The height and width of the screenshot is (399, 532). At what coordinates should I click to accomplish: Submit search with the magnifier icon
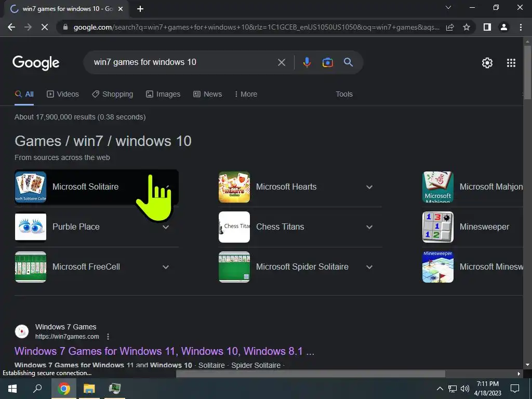click(x=348, y=62)
